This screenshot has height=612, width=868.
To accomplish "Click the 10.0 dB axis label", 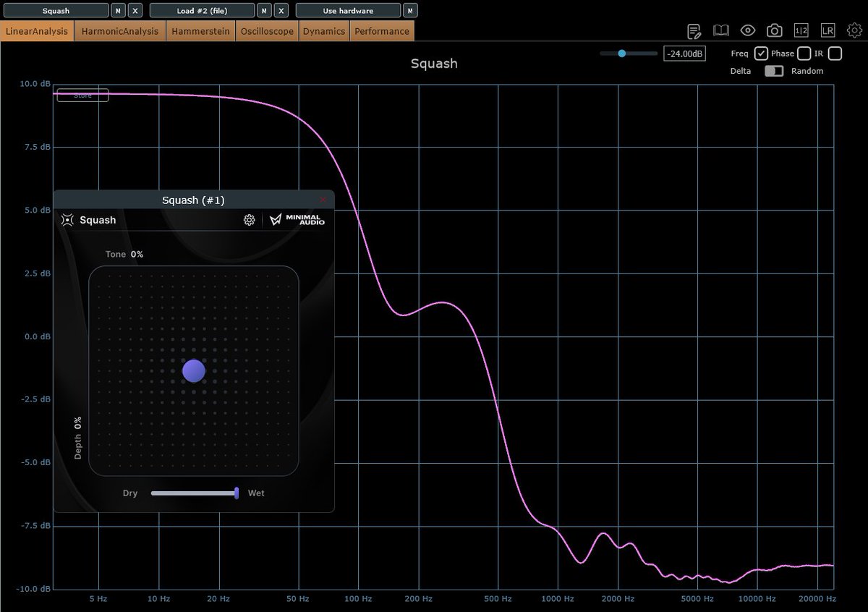I will click(x=35, y=84).
